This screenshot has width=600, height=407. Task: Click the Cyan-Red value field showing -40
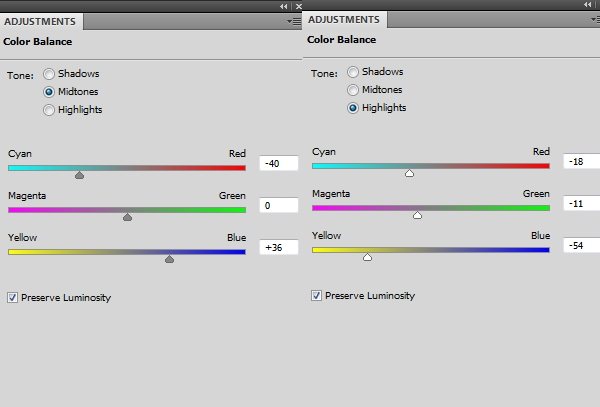278,163
